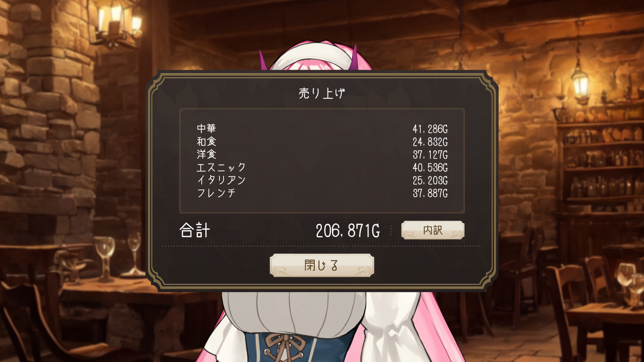Click the 206,871G total amount
The width and height of the screenshot is (644, 362).
pyautogui.click(x=348, y=231)
